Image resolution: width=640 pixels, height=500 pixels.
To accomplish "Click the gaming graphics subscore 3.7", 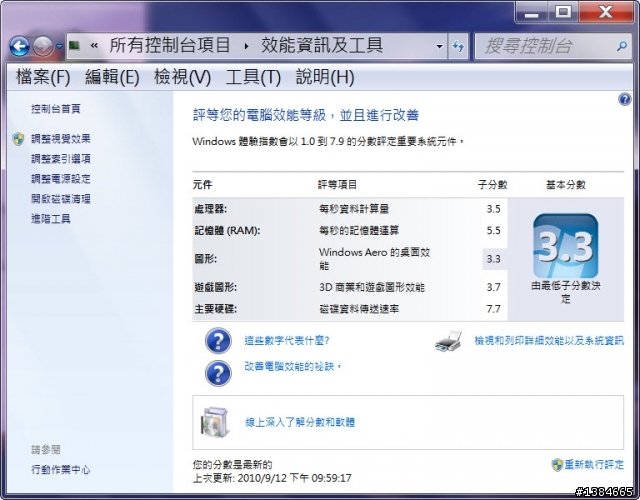I will coord(493,287).
